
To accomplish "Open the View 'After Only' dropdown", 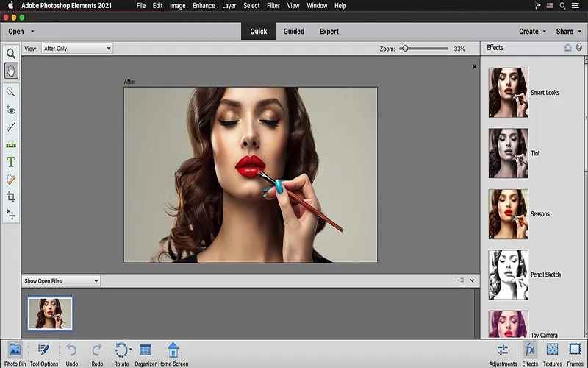I will [x=77, y=49].
